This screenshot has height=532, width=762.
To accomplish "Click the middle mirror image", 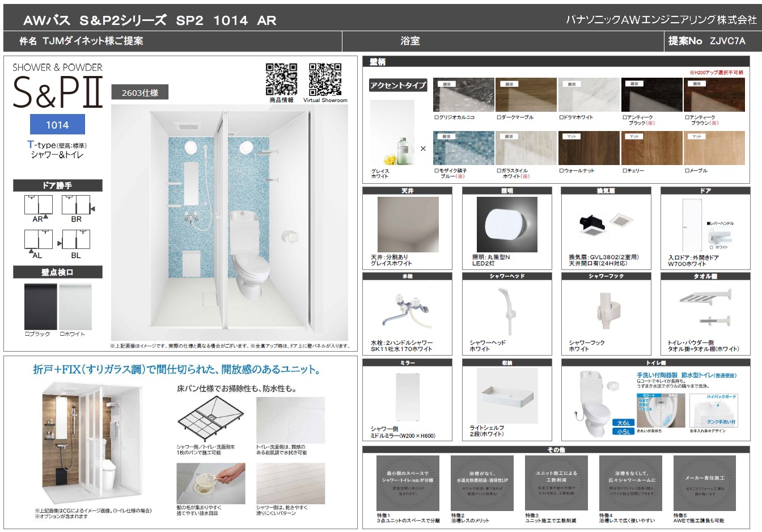I will (407, 397).
